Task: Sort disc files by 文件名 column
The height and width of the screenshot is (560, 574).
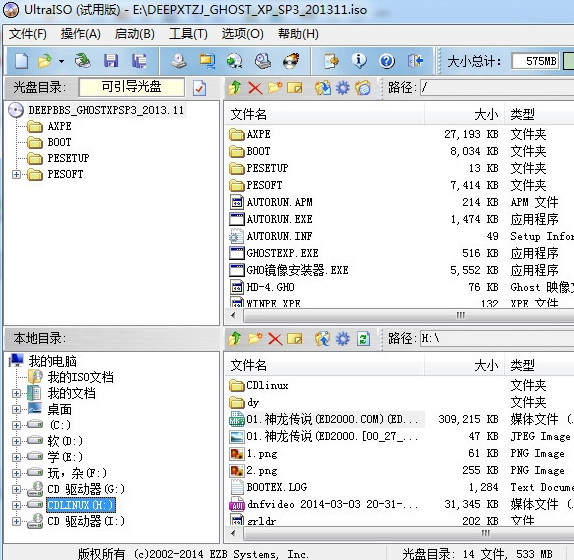Action: tap(324, 115)
